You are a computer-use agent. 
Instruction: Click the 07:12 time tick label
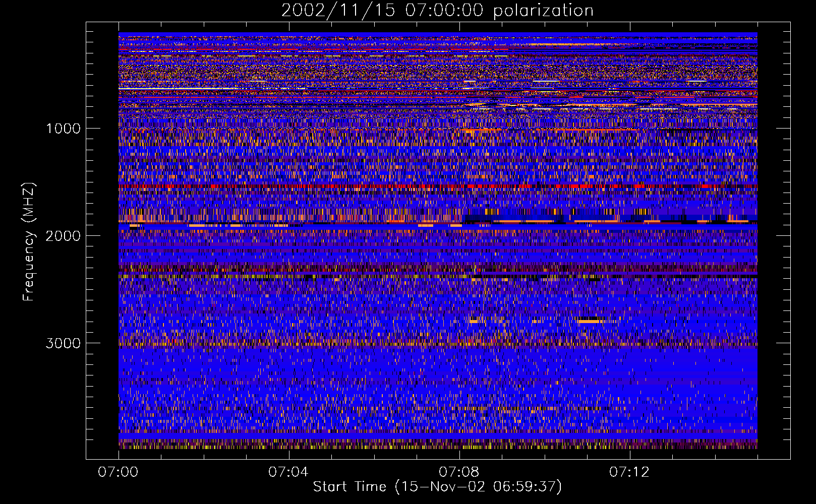[629, 472]
